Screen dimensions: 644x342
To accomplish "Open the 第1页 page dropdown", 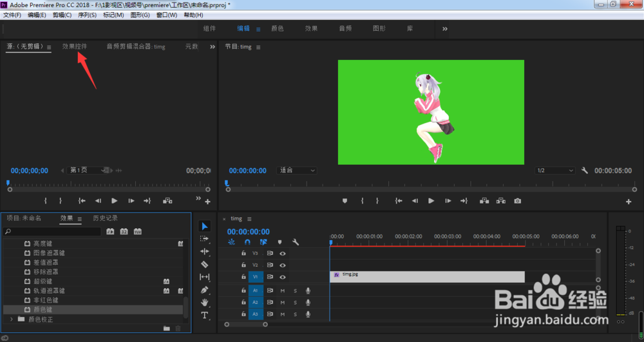I will click(88, 170).
